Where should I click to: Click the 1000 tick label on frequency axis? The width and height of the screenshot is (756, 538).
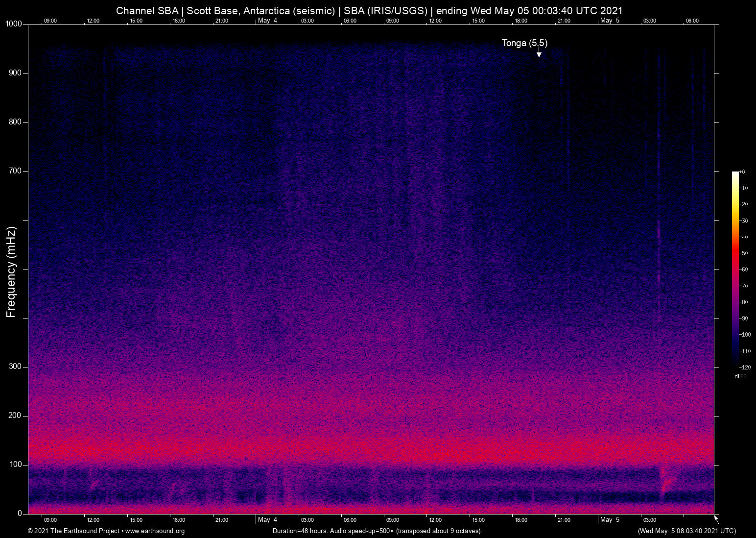tap(13, 24)
